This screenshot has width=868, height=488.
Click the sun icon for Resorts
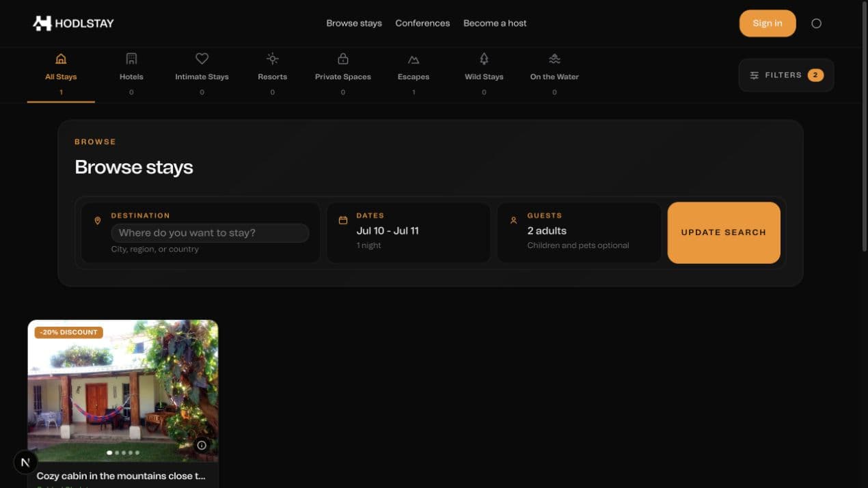coord(272,59)
